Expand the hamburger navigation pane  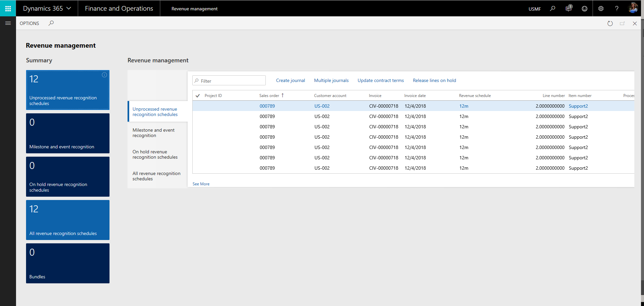pyautogui.click(x=8, y=23)
